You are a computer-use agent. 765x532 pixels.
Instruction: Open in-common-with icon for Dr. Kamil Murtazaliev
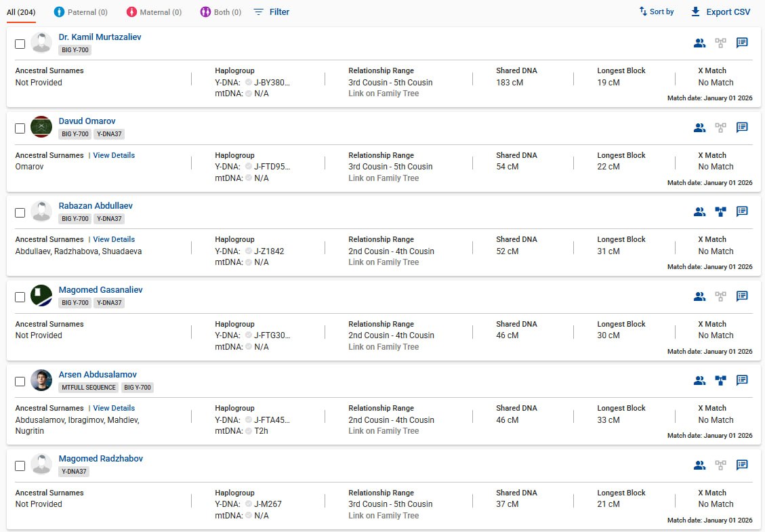coord(699,43)
